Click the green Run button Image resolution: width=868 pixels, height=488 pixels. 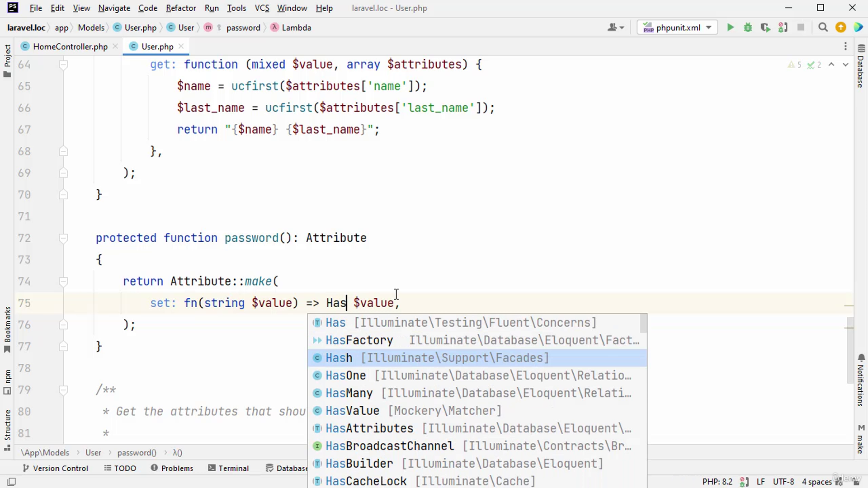point(730,28)
